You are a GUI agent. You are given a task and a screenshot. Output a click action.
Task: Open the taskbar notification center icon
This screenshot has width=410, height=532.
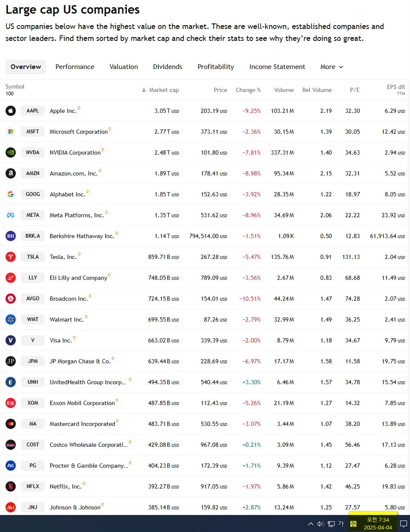(x=404, y=524)
